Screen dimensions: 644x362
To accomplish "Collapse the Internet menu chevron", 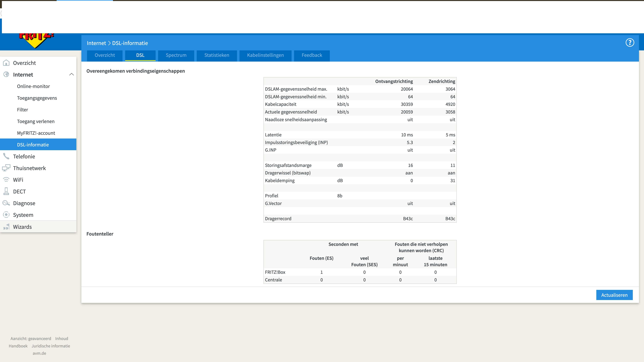I will tap(71, 74).
